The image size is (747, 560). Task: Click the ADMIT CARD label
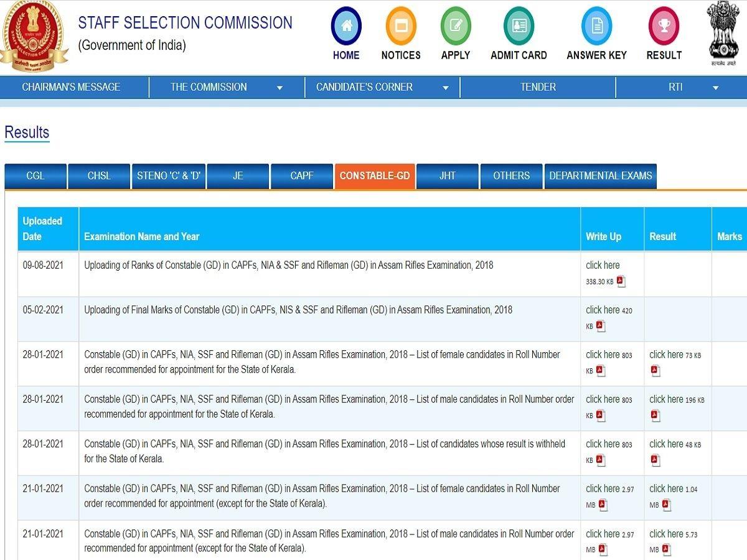coord(519,55)
